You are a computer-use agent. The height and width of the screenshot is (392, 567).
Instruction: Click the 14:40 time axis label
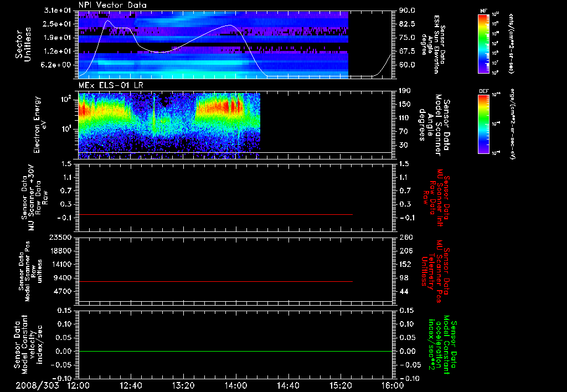pyautogui.click(x=288, y=385)
